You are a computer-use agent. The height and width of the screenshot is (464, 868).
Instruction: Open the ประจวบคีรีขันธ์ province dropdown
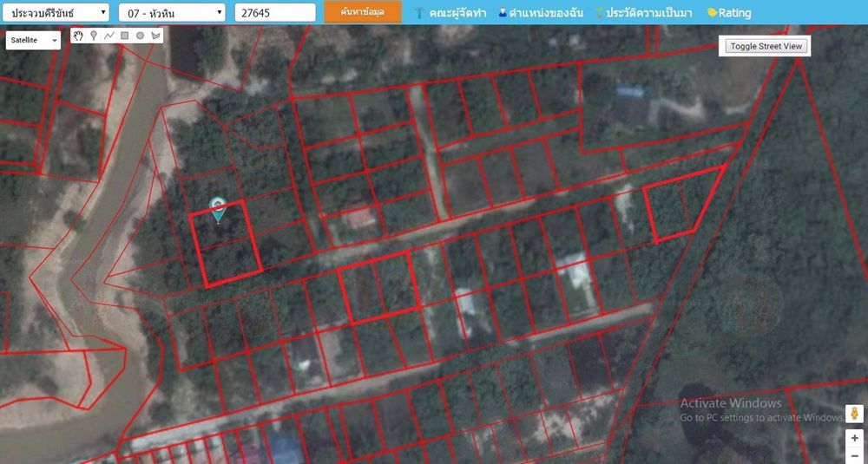click(56, 13)
